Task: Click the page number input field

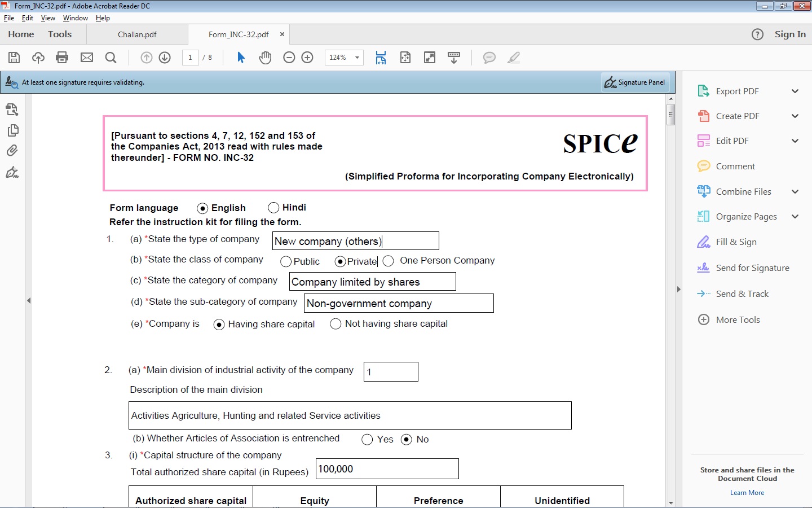Action: [x=190, y=57]
